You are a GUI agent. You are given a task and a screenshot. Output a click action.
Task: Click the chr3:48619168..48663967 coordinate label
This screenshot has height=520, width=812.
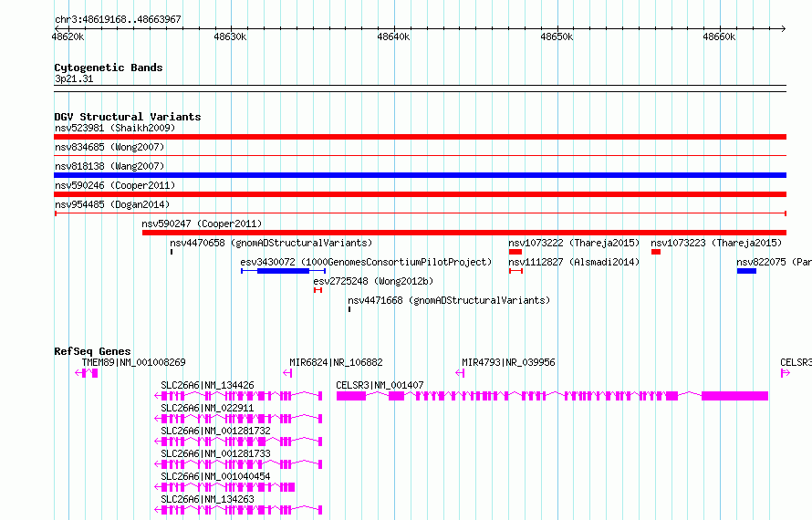click(118, 19)
